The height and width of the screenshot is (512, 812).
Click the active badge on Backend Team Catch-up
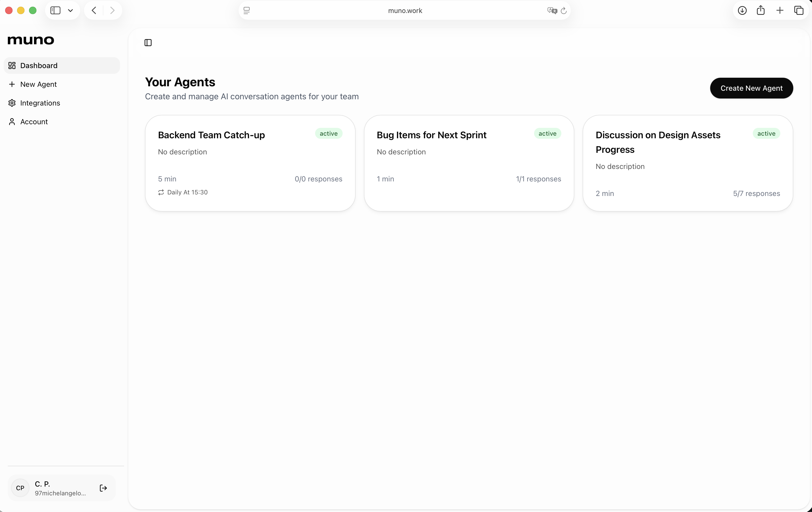(x=328, y=134)
